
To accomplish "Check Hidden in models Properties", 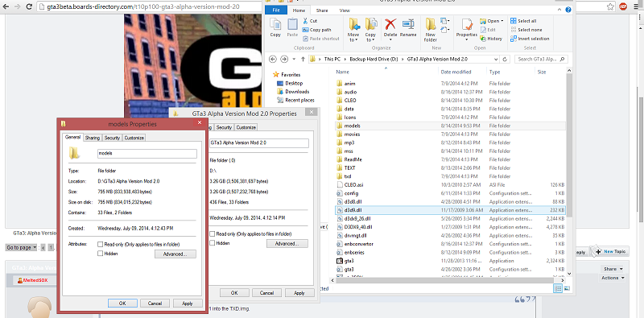I will coord(100,254).
